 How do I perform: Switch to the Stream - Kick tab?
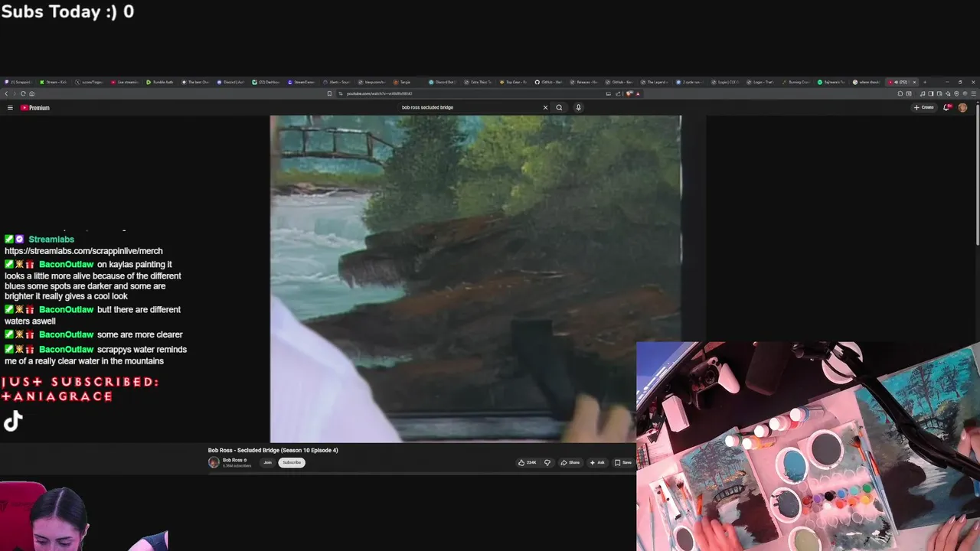[54, 82]
